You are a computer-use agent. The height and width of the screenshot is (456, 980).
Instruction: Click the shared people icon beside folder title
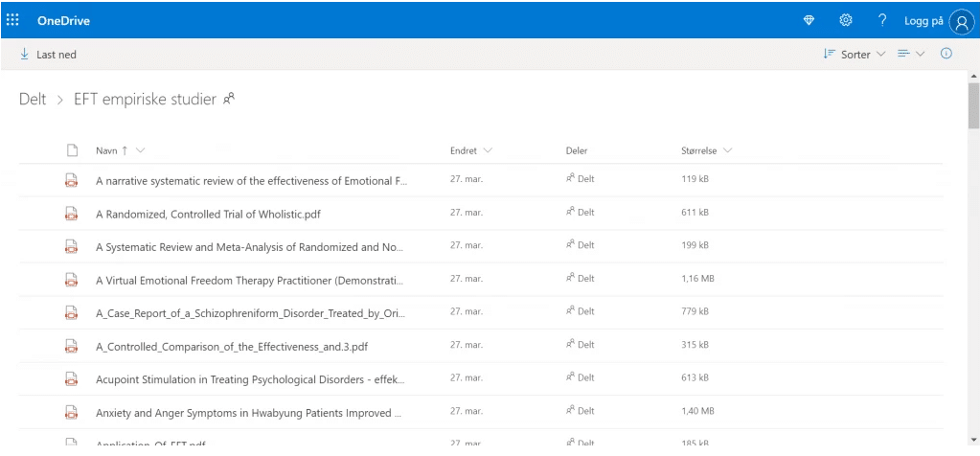click(229, 98)
